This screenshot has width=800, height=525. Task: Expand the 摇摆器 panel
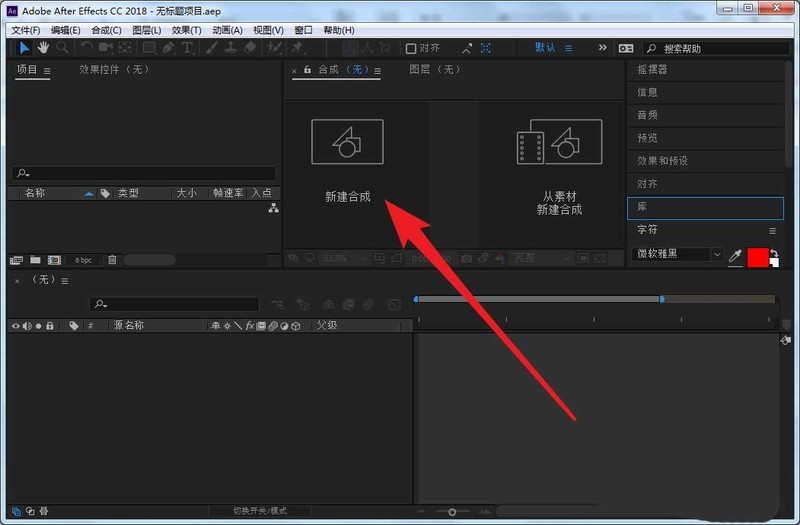pos(705,70)
